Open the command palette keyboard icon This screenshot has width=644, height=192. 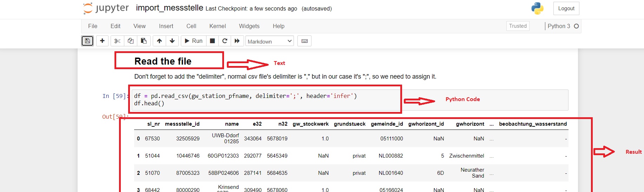point(304,41)
